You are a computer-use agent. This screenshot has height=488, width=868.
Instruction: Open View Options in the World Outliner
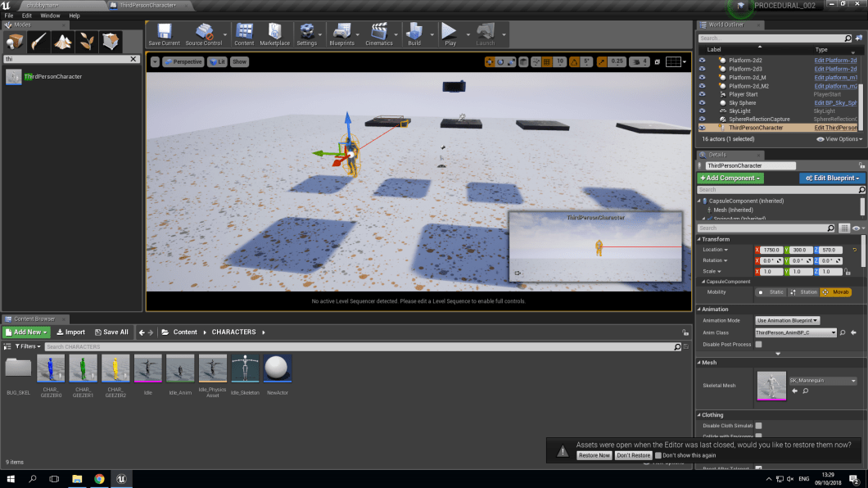click(838, 138)
